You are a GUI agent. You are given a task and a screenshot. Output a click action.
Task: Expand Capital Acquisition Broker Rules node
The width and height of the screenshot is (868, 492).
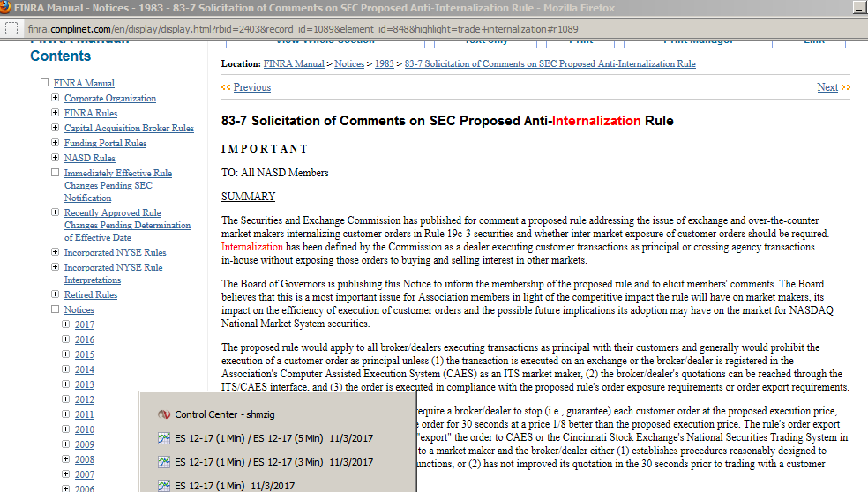[x=55, y=127]
